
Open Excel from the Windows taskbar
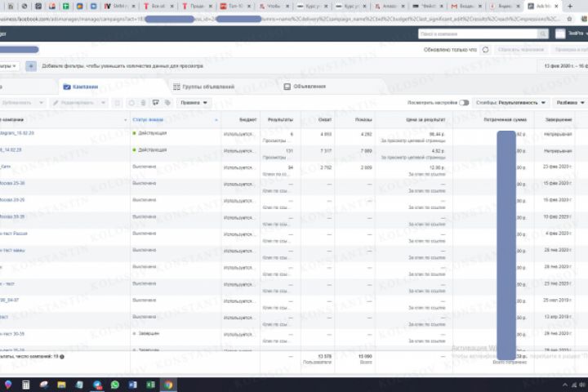pos(150,385)
